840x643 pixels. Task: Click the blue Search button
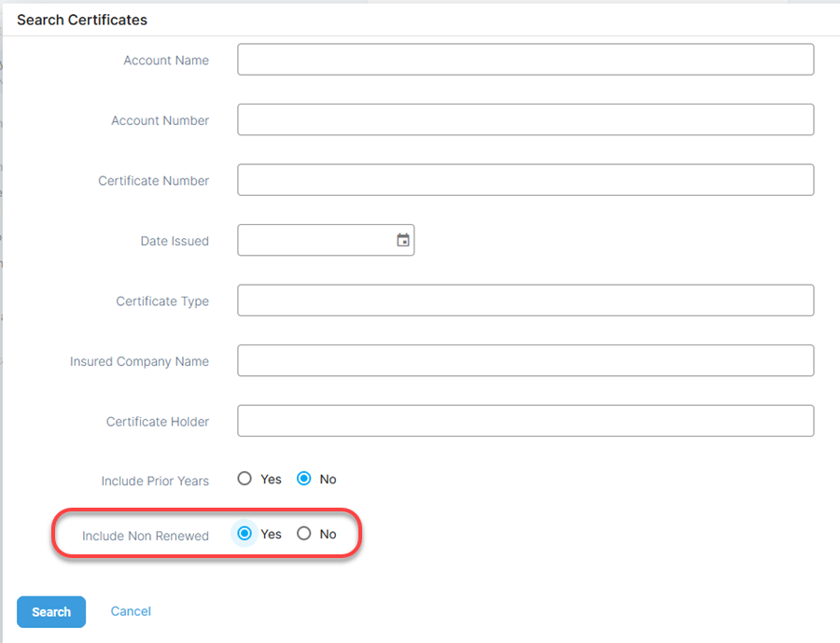(x=51, y=612)
